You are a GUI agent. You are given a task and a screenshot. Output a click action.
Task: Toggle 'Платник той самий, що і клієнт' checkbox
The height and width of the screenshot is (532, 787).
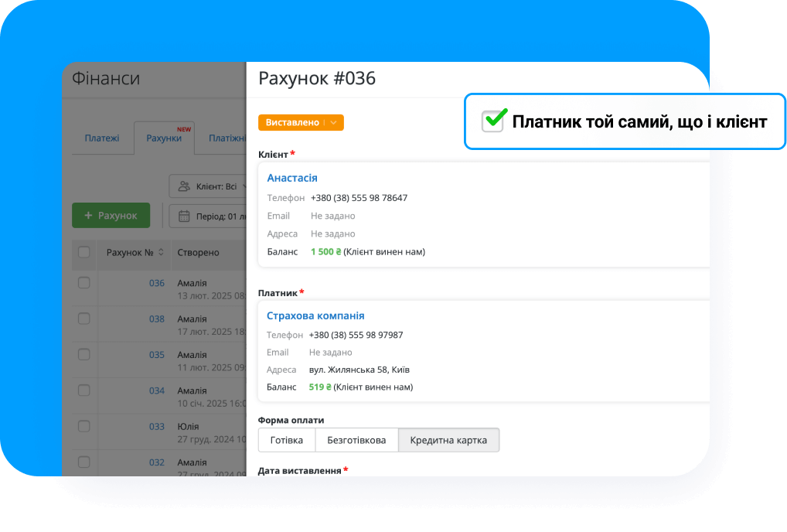(x=492, y=121)
